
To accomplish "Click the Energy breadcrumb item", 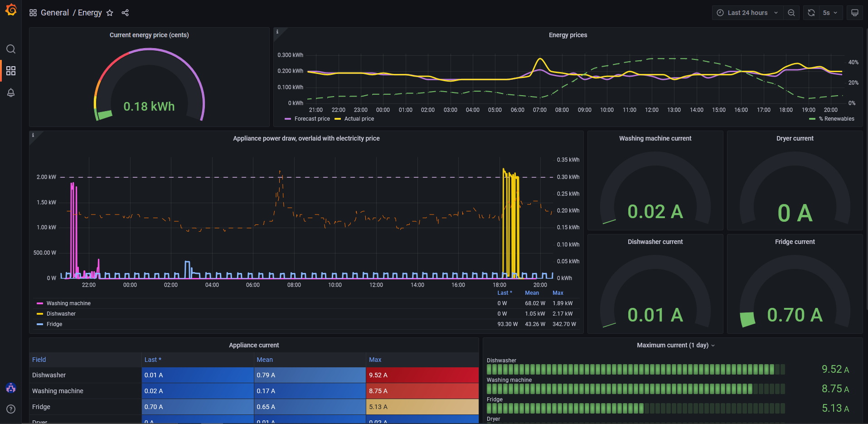I will (90, 13).
